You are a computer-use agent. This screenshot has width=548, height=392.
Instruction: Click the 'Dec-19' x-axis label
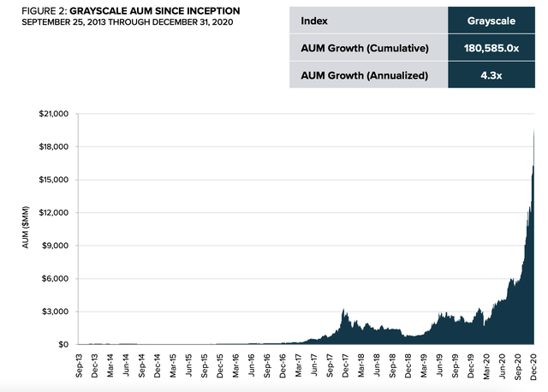click(x=471, y=365)
